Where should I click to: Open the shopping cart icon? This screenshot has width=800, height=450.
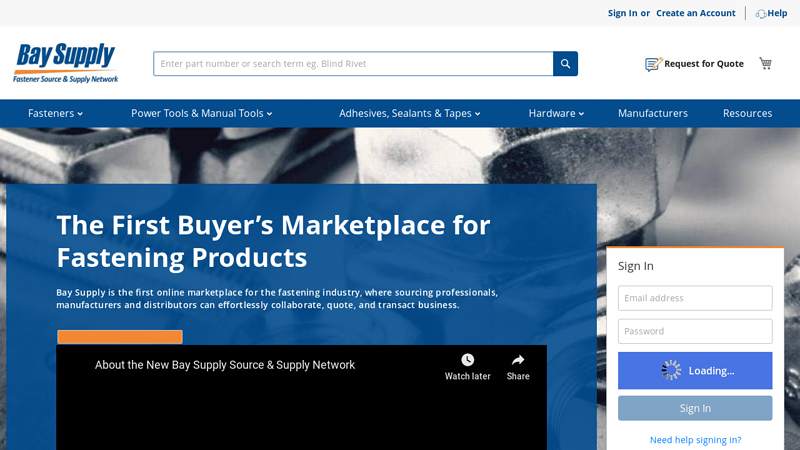click(x=765, y=63)
